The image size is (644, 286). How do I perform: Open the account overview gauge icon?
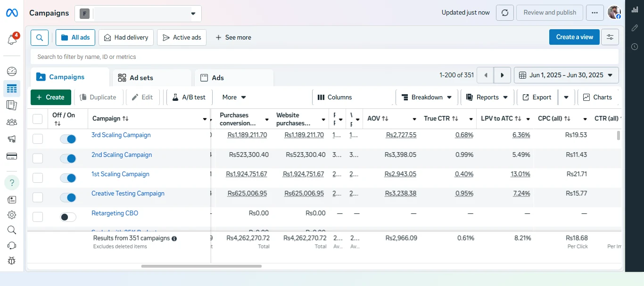click(x=12, y=72)
